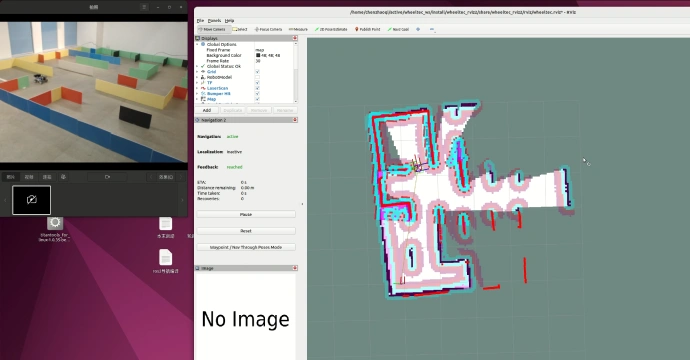Expand the Bumper Hit display node
The height and width of the screenshot is (360, 690).
tap(197, 94)
